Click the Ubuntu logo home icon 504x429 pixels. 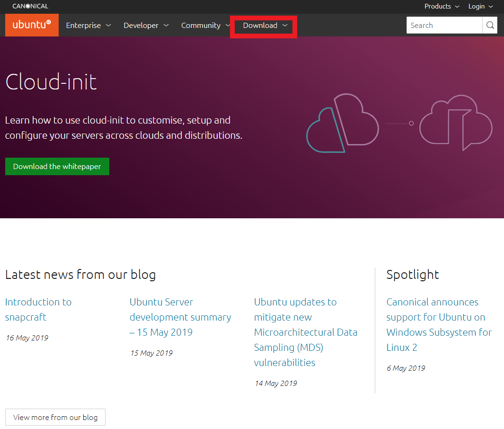[32, 25]
